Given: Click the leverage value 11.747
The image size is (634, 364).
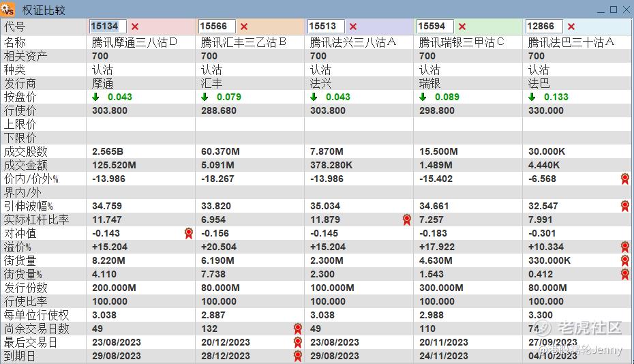Looking at the screenshot, I should pos(107,219).
